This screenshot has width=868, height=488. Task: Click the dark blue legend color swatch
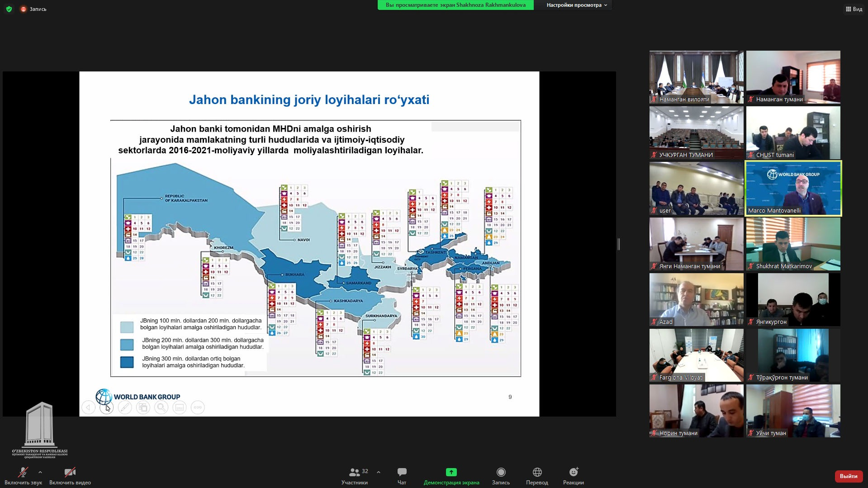point(127,362)
